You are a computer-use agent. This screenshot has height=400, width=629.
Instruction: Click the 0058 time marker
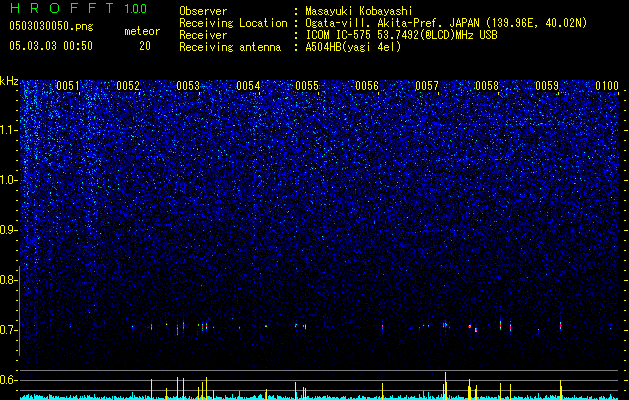point(487,86)
